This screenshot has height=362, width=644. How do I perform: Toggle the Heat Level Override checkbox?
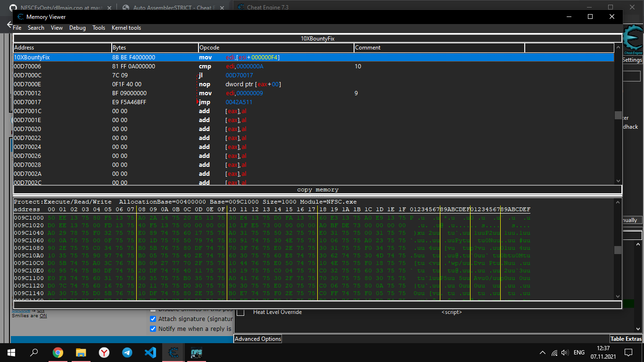pos(240,312)
